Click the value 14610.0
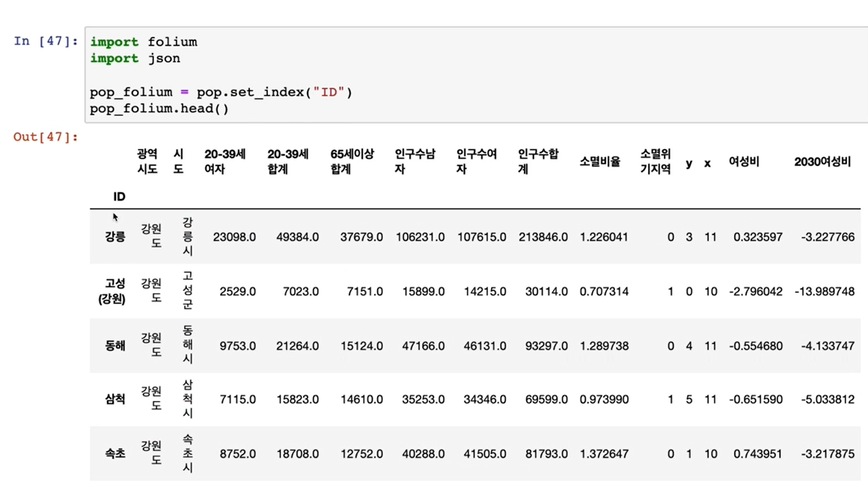The image size is (868, 496). (361, 399)
